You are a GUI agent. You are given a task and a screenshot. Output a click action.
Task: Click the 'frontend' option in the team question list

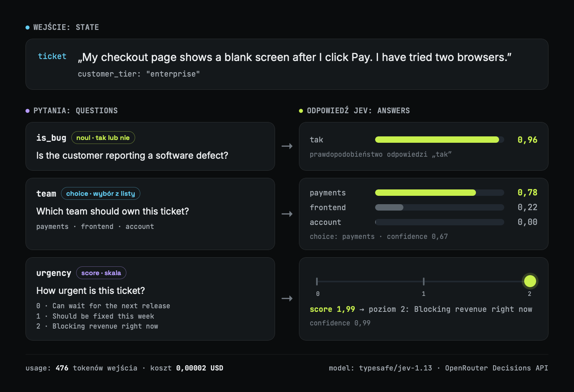tap(97, 227)
